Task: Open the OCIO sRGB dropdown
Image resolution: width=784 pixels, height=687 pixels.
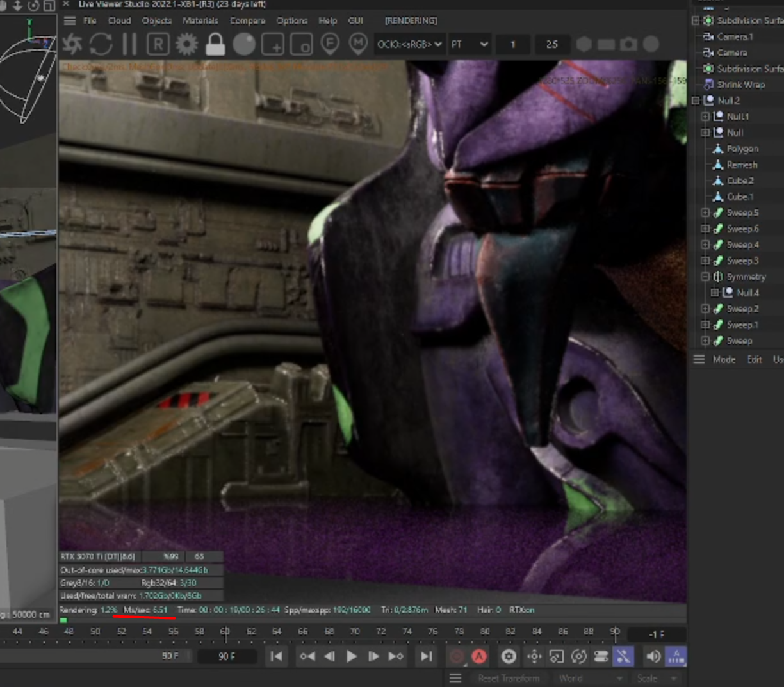Action: click(409, 44)
